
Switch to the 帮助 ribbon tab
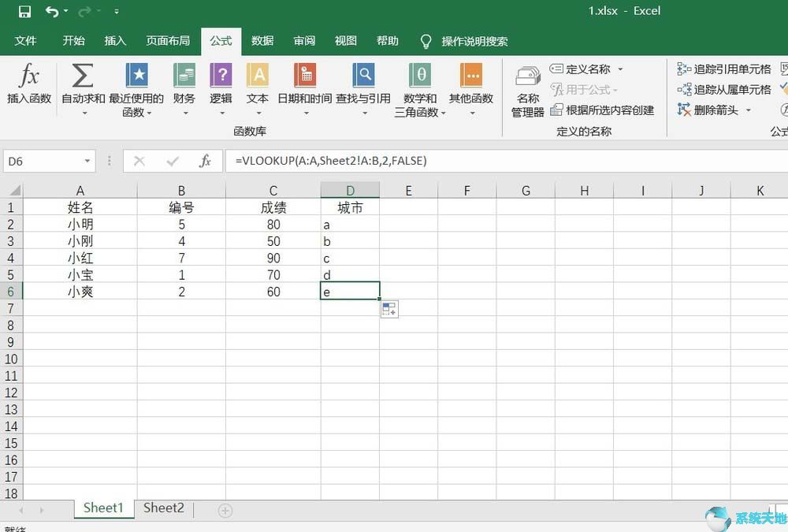[x=388, y=41]
